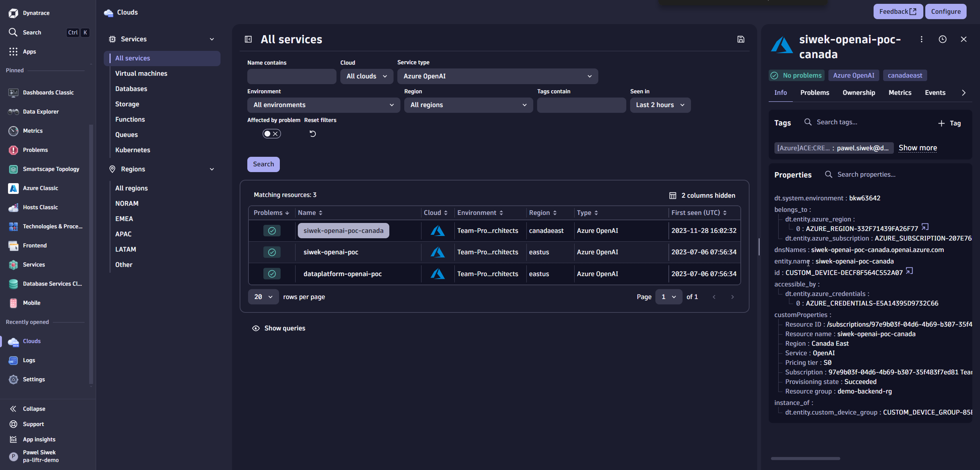
Task: Open the Azure Classic app
Action: coord(41,188)
